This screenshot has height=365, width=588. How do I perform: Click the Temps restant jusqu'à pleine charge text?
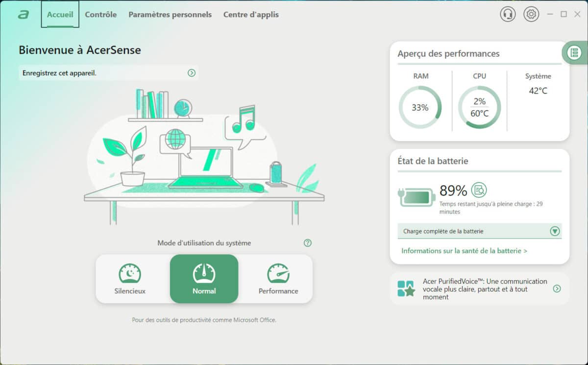(490, 208)
